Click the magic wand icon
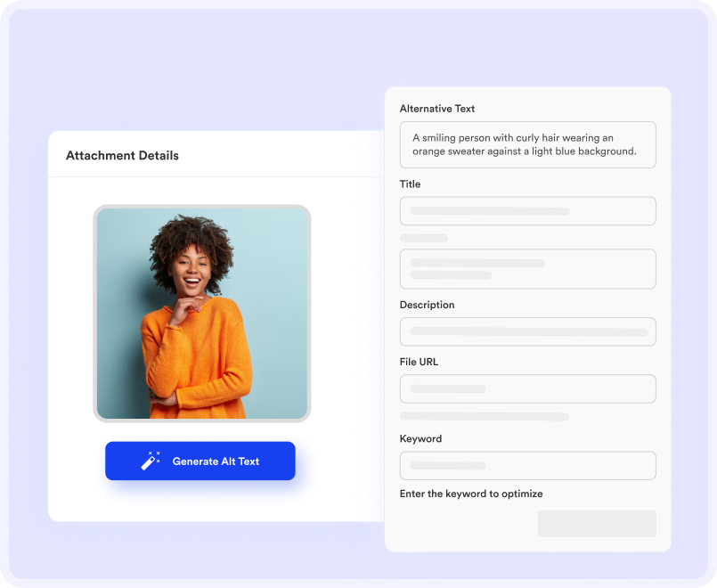 [x=150, y=461]
